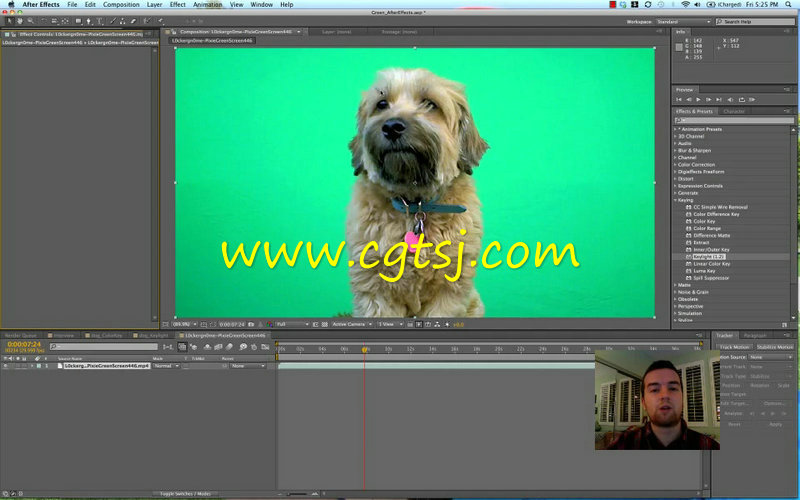Image resolution: width=800 pixels, height=500 pixels.
Task: Open layer blending Mode Normal dropdown
Action: (166, 366)
